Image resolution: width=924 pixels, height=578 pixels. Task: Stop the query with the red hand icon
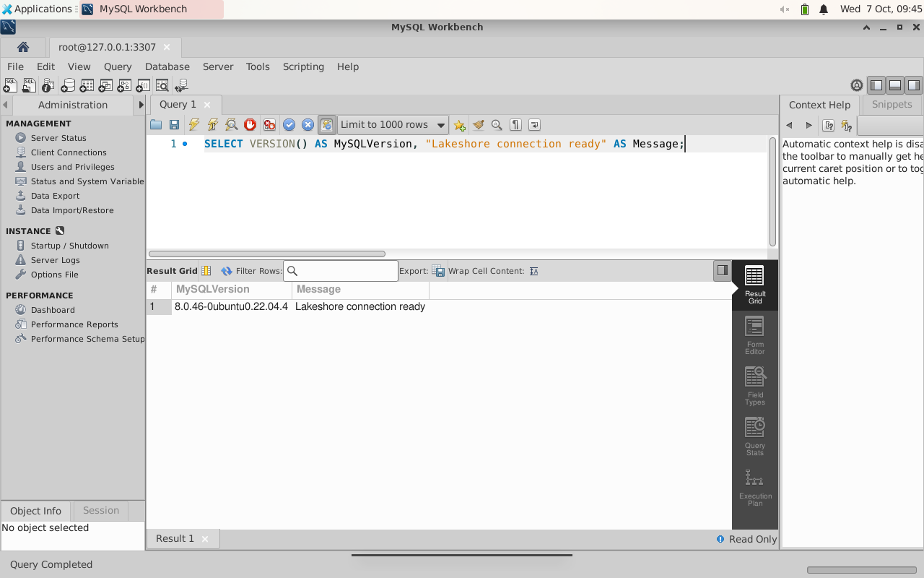click(x=250, y=125)
